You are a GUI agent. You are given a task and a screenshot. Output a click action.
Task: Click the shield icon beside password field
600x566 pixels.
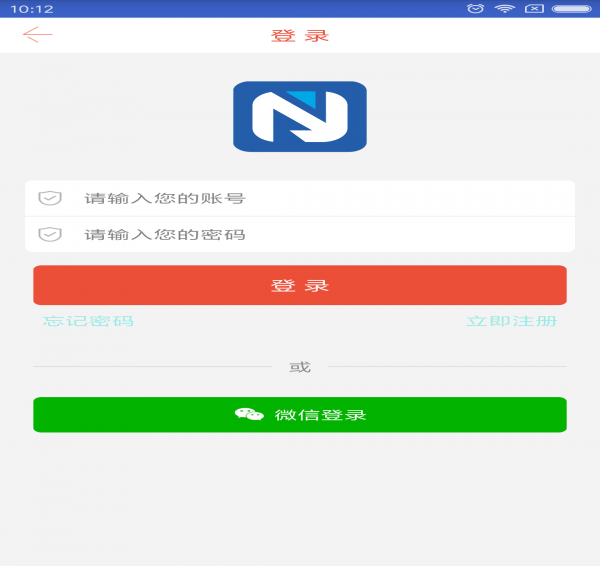[x=50, y=234]
